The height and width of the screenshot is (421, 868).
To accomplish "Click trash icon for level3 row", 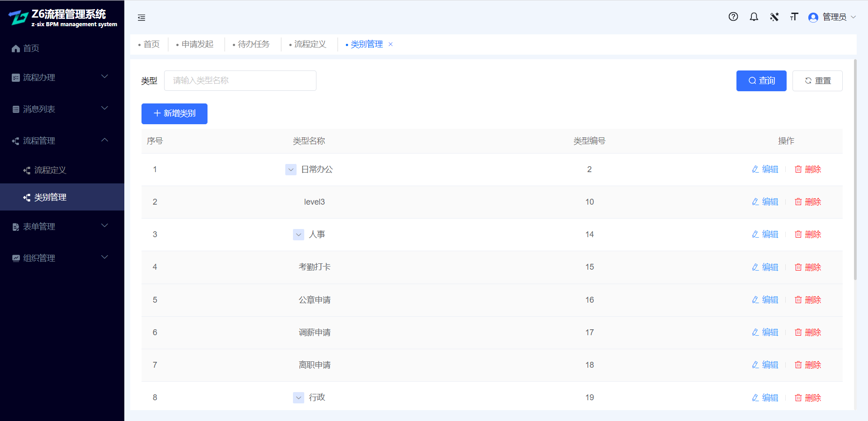I will pos(798,202).
